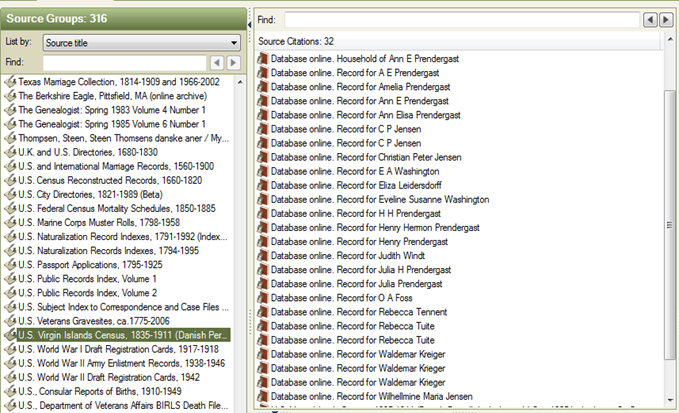Select U.S. and International Marriage Records source
This screenshot has height=413, width=679.
coord(116,166)
